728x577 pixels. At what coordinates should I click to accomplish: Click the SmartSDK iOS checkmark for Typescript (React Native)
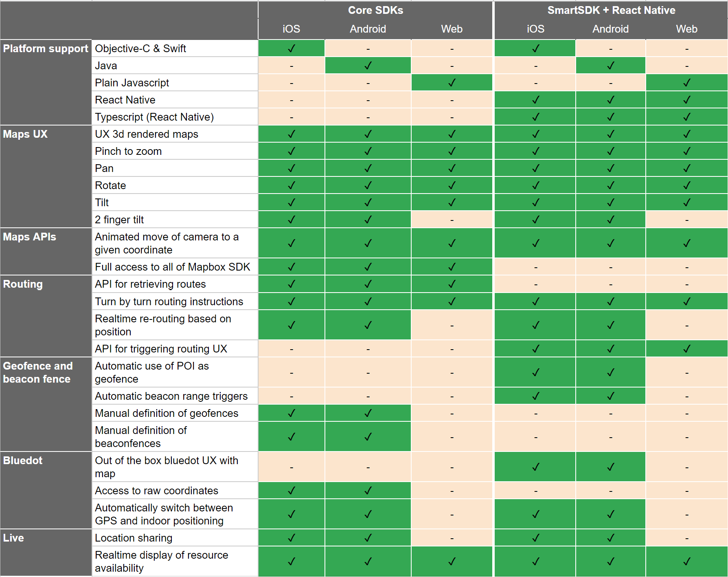[536, 117]
